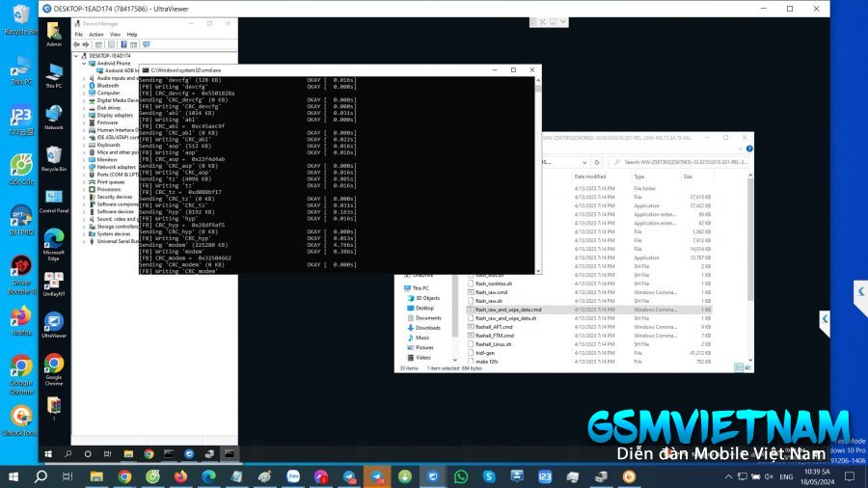
Task: Open the DFTPRO desktop shortcut
Action: [21, 217]
